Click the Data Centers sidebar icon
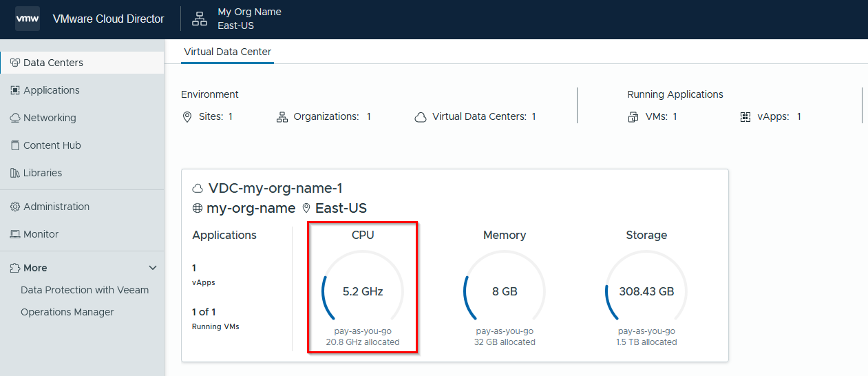Image resolution: width=868 pixels, height=376 pixels. pyautogui.click(x=15, y=63)
